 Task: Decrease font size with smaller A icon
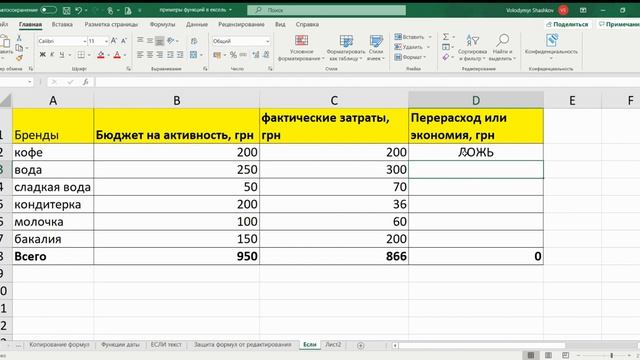(x=124, y=40)
